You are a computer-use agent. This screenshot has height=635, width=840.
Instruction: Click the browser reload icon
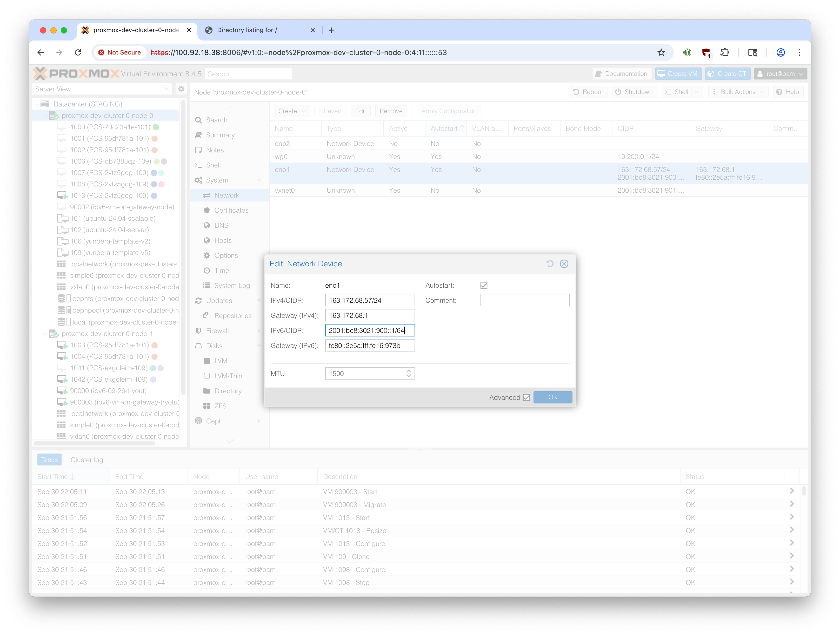pyautogui.click(x=78, y=52)
